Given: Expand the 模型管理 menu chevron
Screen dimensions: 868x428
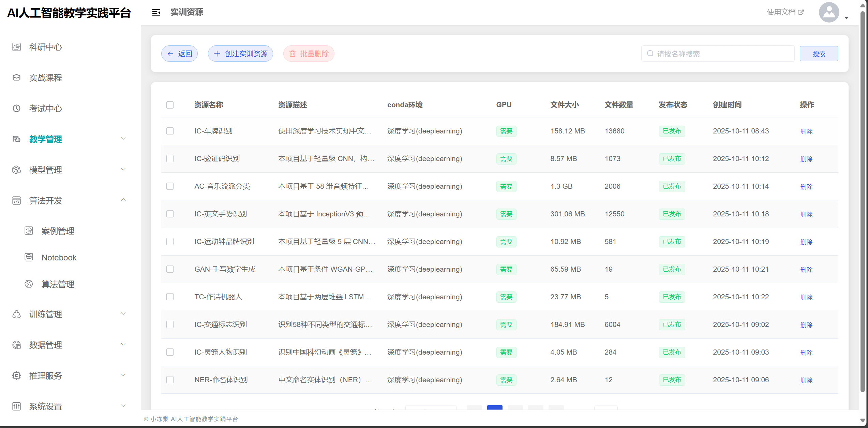Looking at the screenshot, I should click(x=123, y=169).
